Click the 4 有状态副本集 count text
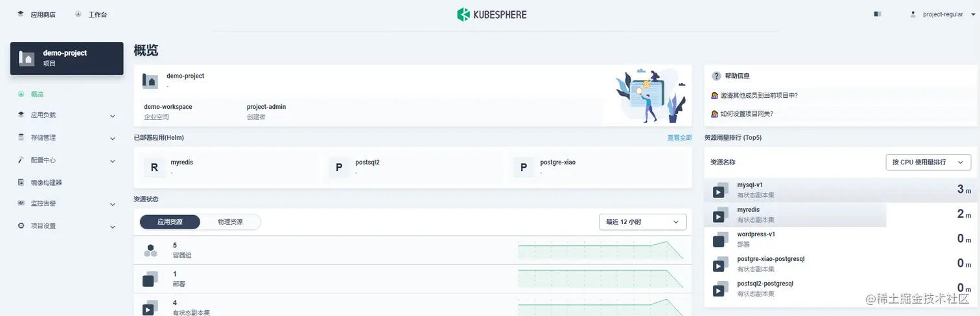 tap(191, 307)
